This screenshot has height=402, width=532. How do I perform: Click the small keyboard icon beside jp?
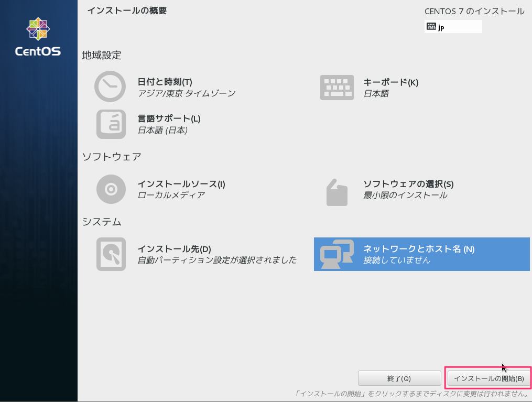[431, 26]
